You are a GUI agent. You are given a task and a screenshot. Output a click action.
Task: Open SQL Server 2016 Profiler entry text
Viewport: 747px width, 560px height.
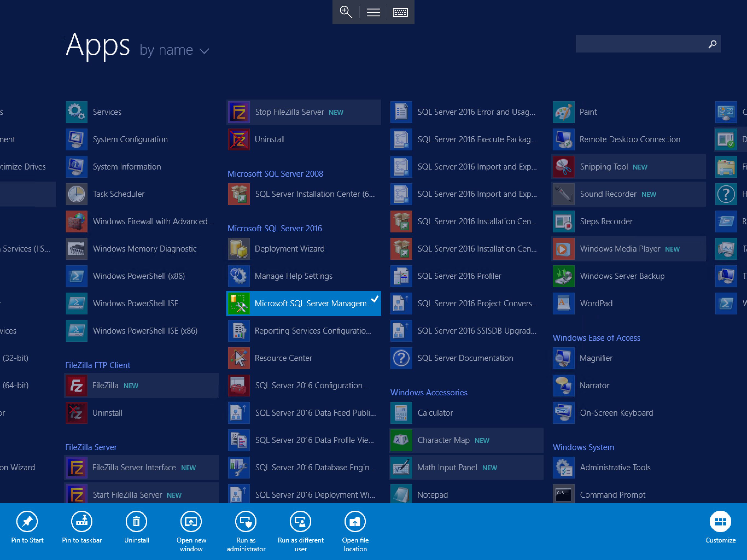[459, 276]
